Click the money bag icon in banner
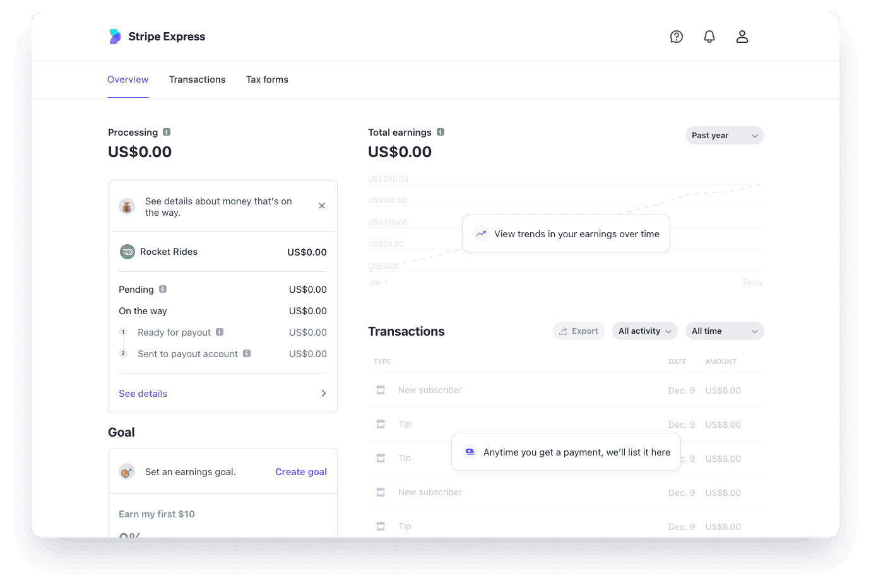Image resolution: width=871 pixels, height=588 pixels. tap(127, 206)
